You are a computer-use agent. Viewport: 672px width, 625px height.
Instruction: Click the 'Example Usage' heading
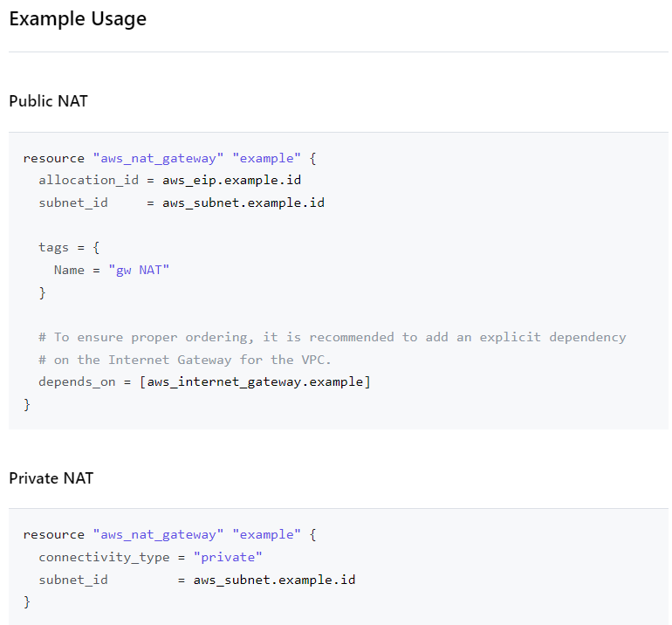78,19
